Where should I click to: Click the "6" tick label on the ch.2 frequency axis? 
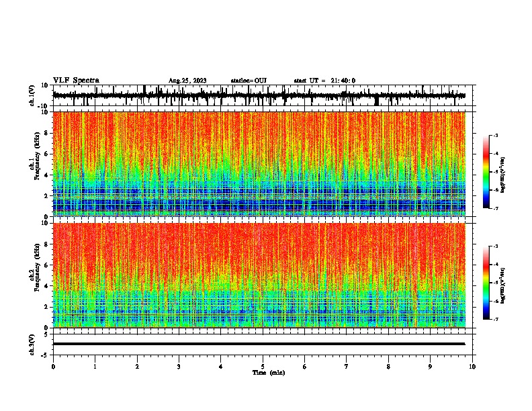click(x=46, y=265)
